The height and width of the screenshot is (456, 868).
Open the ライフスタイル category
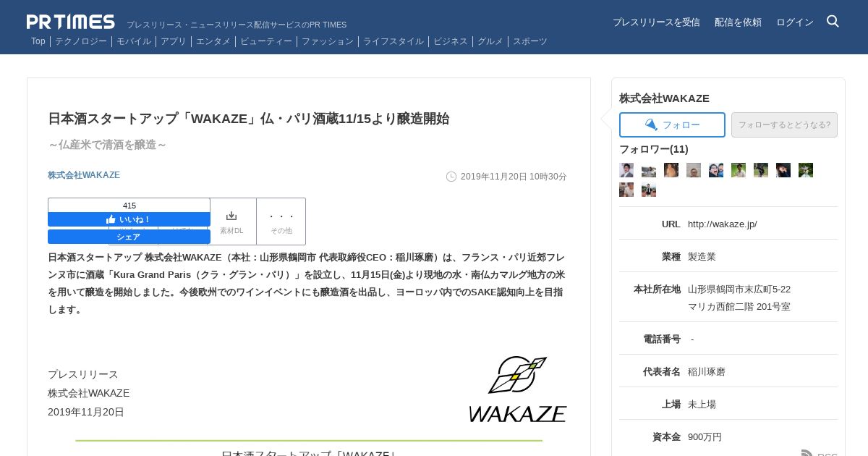click(x=393, y=41)
